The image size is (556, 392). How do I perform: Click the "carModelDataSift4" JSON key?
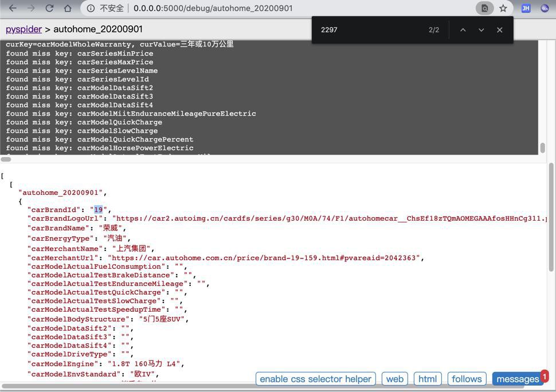coord(69,346)
